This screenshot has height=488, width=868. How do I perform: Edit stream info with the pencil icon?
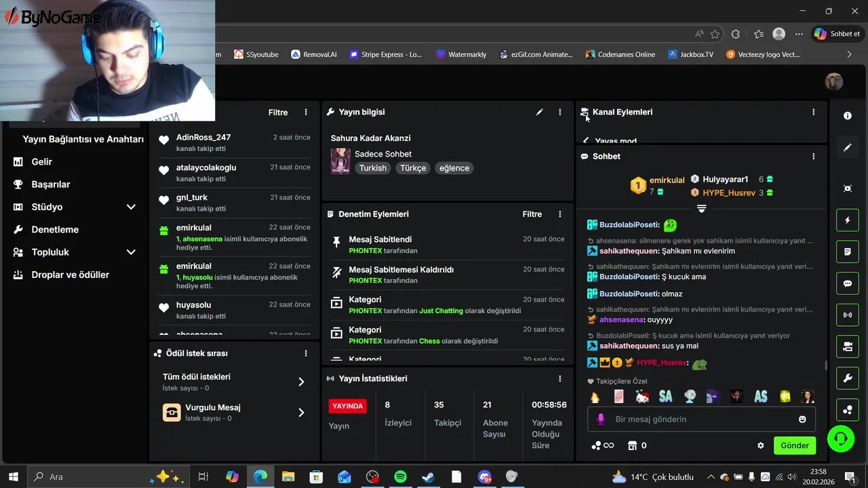[539, 112]
